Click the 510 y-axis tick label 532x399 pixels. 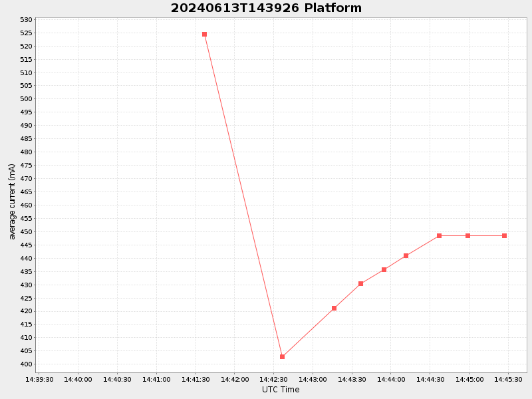tap(26, 72)
